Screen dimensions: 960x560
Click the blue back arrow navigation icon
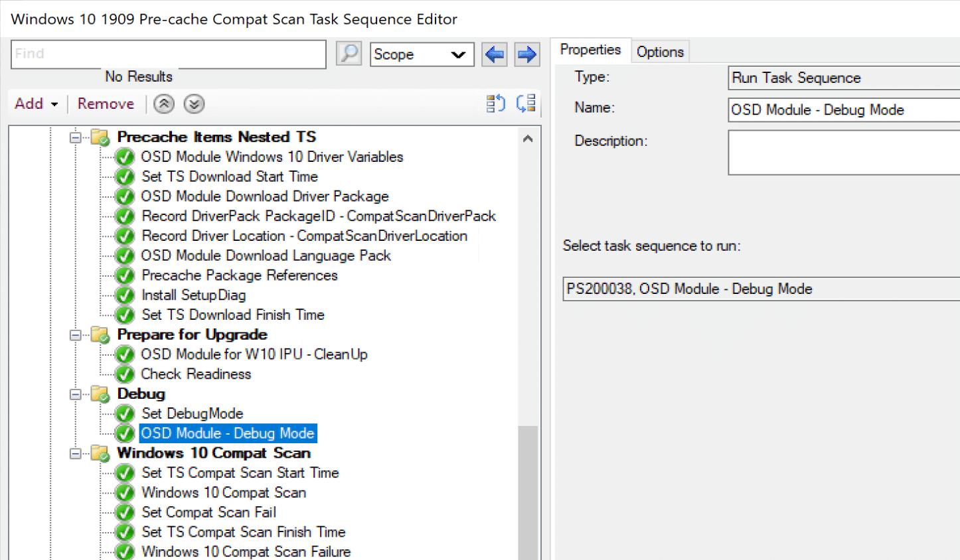coord(494,54)
